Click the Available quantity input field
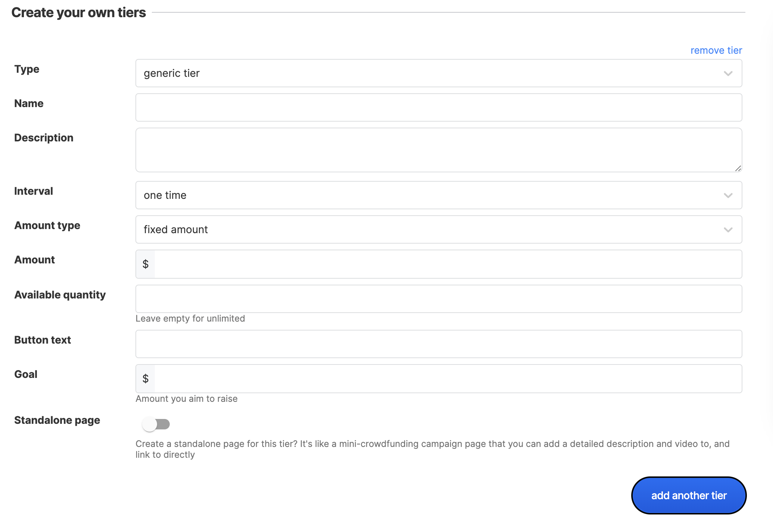Screen dimensions: 773x532 (x=438, y=299)
